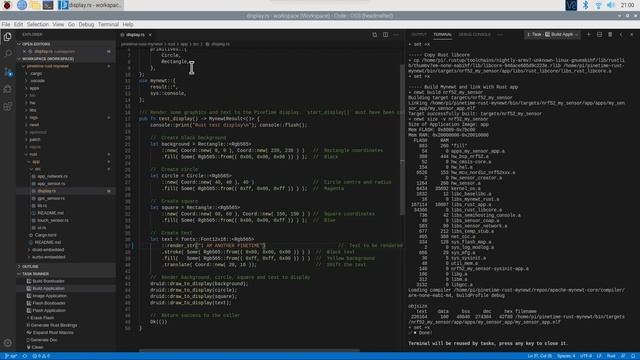Open the View menu

[x=58, y=24]
